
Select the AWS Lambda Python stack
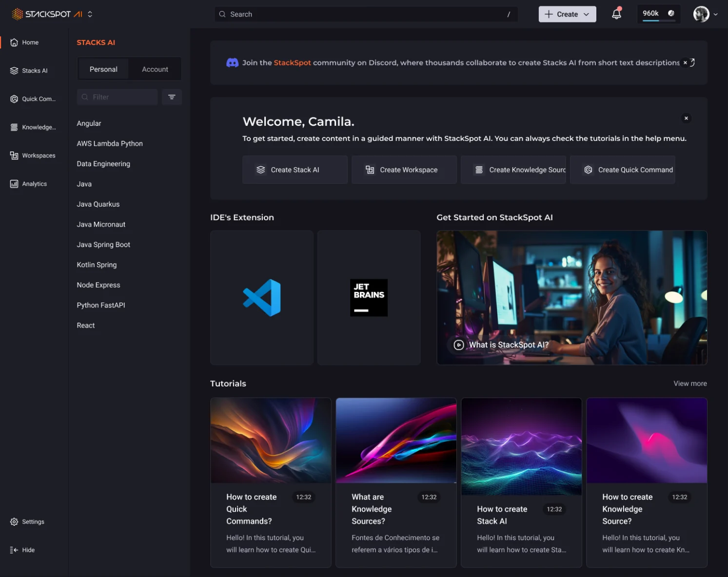[x=110, y=144]
